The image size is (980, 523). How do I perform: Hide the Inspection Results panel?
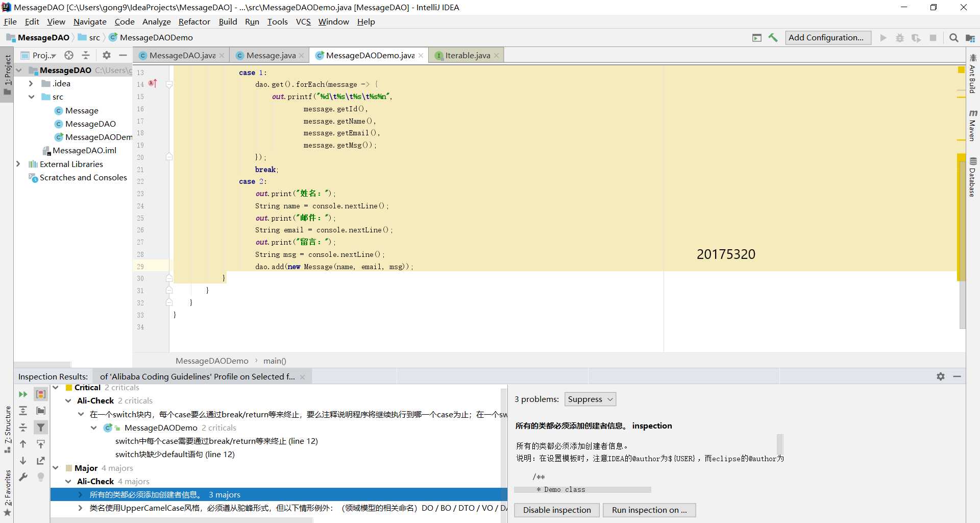[x=957, y=376]
